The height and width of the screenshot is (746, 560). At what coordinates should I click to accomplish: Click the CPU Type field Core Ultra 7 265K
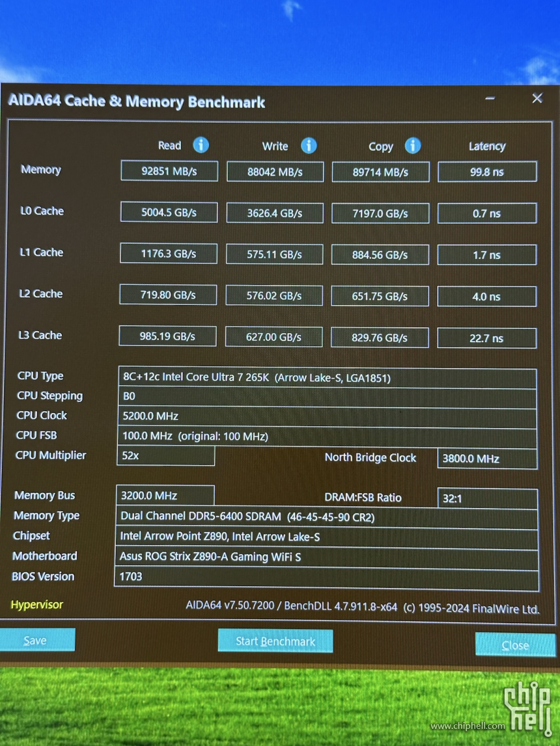click(327, 378)
